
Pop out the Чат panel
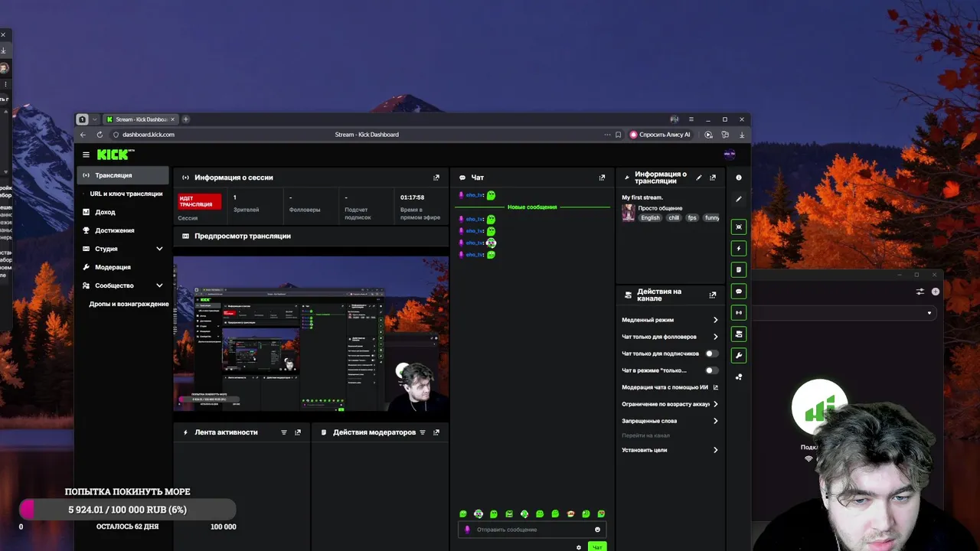point(602,178)
